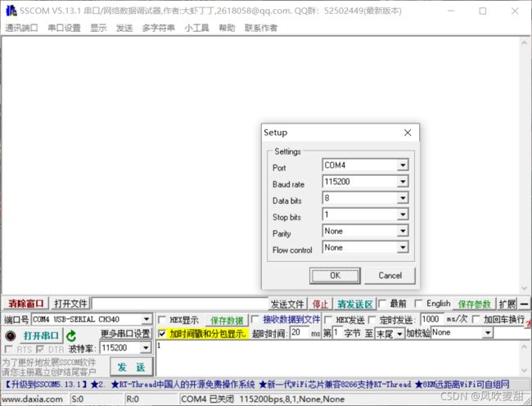The image size is (532, 406).
Task: Toggle the 加回车换行 checkbox
Action: 476,319
